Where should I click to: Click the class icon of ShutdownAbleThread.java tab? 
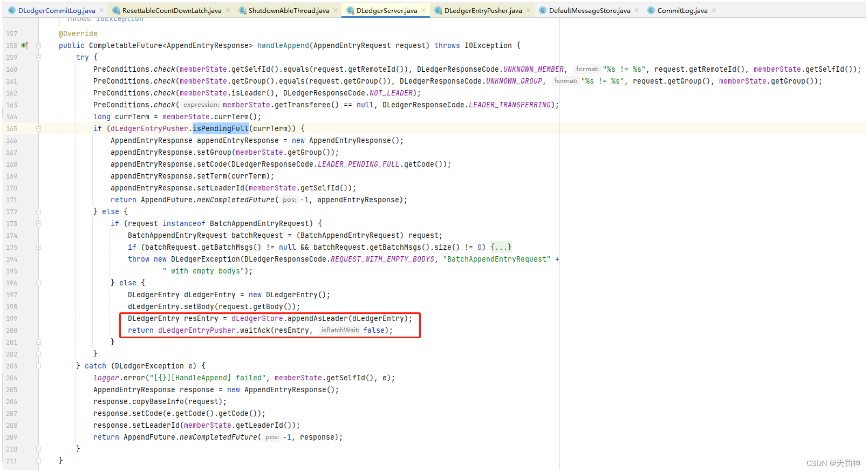(242, 10)
